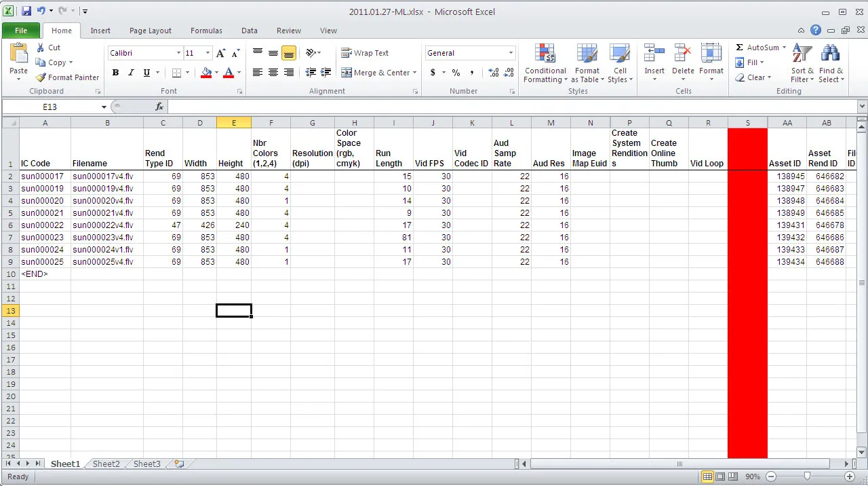Screen dimensions: 868x486
Task: Open Conditional Formatting options
Action: [x=545, y=63]
